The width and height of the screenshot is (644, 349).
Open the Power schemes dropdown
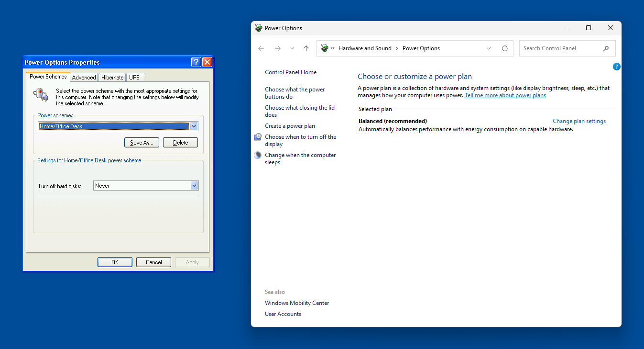coord(194,126)
